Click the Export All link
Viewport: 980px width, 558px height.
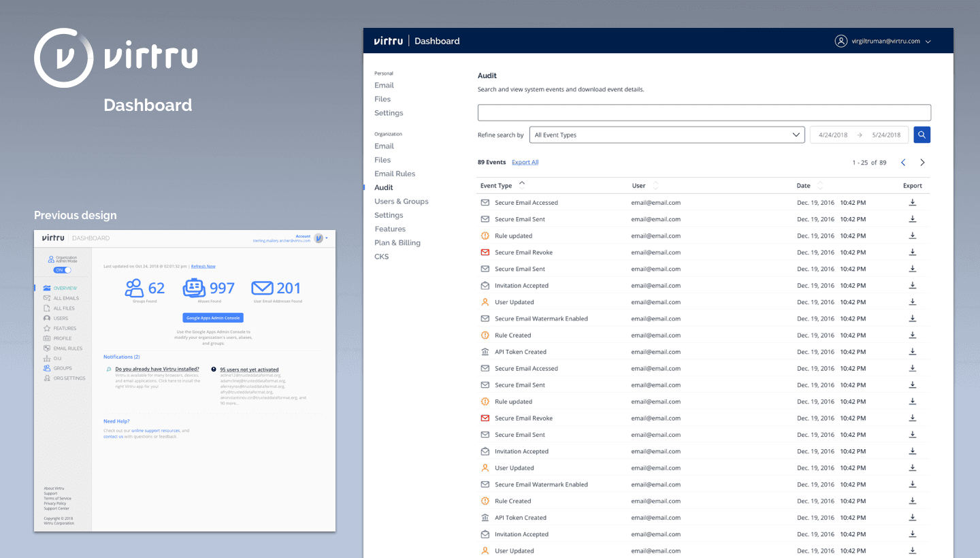pyautogui.click(x=525, y=162)
